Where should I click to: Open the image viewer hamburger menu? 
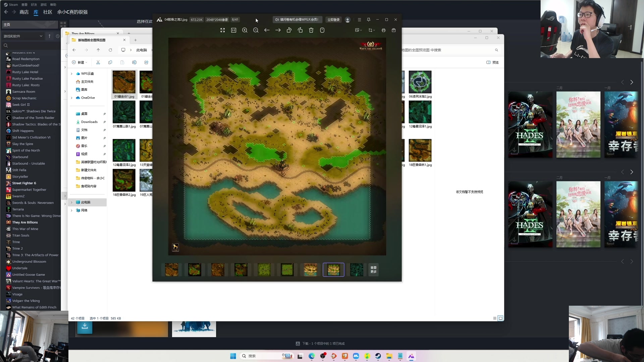coord(359,19)
